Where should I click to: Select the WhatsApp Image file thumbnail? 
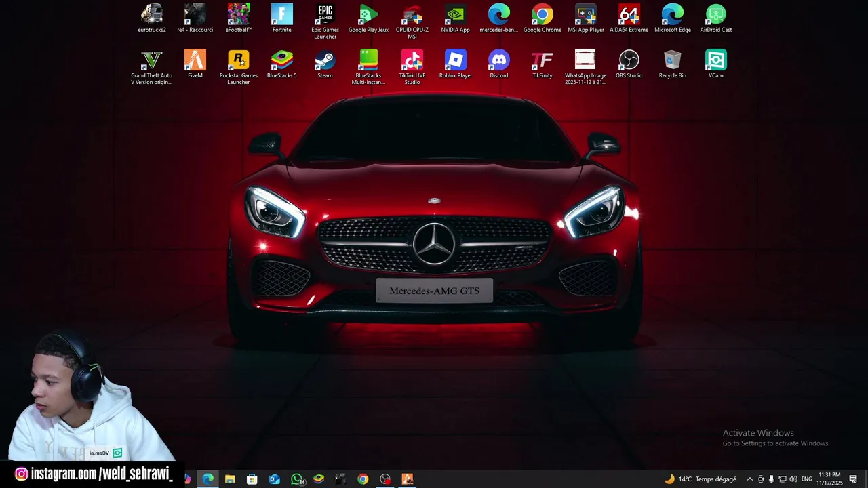tap(585, 67)
